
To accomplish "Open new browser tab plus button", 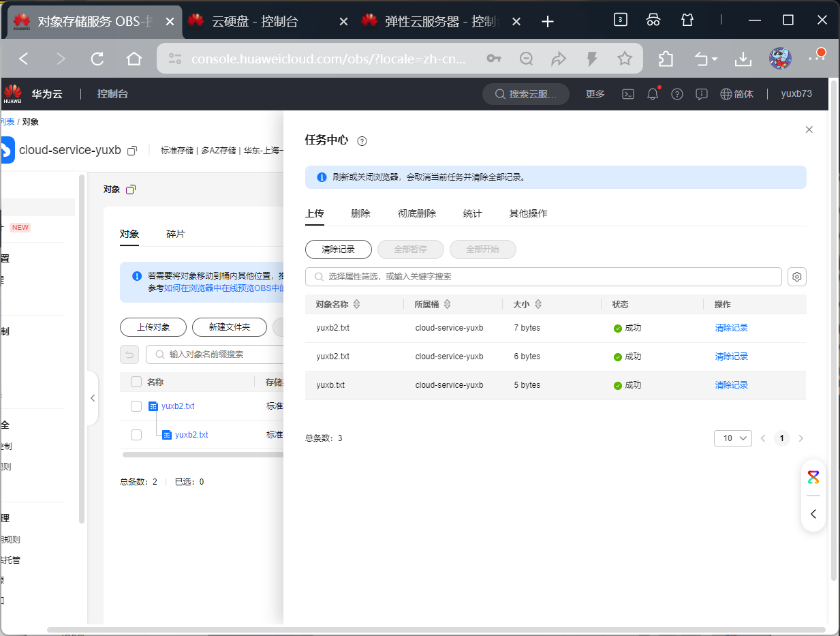I will pyautogui.click(x=548, y=21).
